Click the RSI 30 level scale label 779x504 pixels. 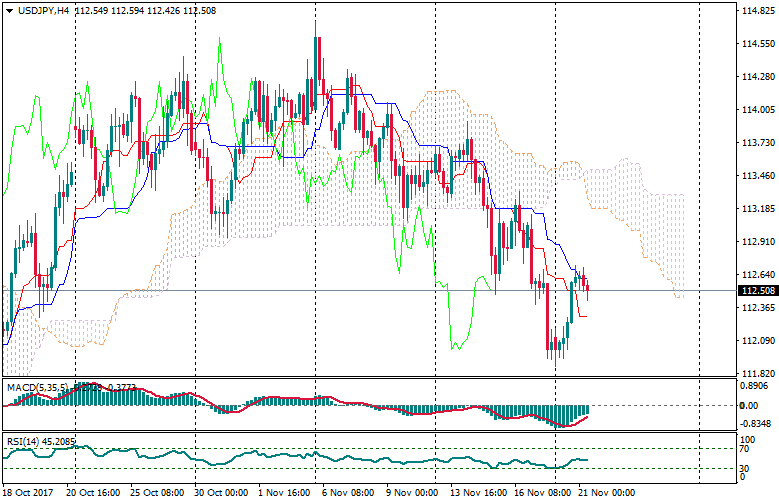(745, 467)
